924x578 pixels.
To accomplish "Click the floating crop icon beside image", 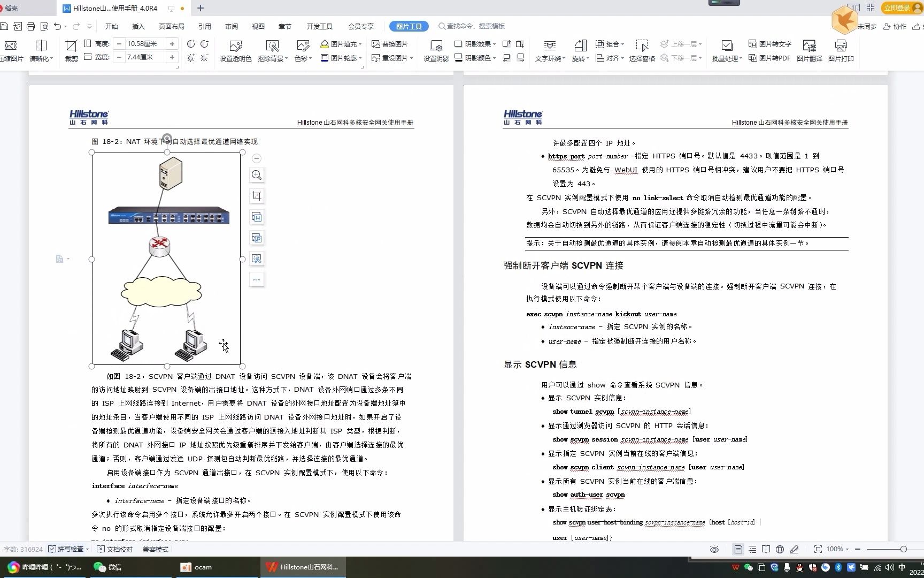I will pos(257,196).
